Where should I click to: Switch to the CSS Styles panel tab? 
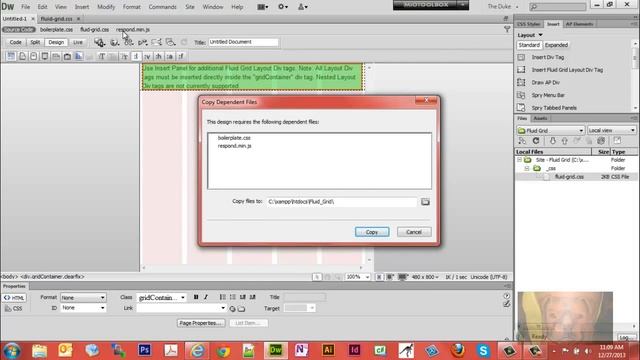[x=529, y=24]
